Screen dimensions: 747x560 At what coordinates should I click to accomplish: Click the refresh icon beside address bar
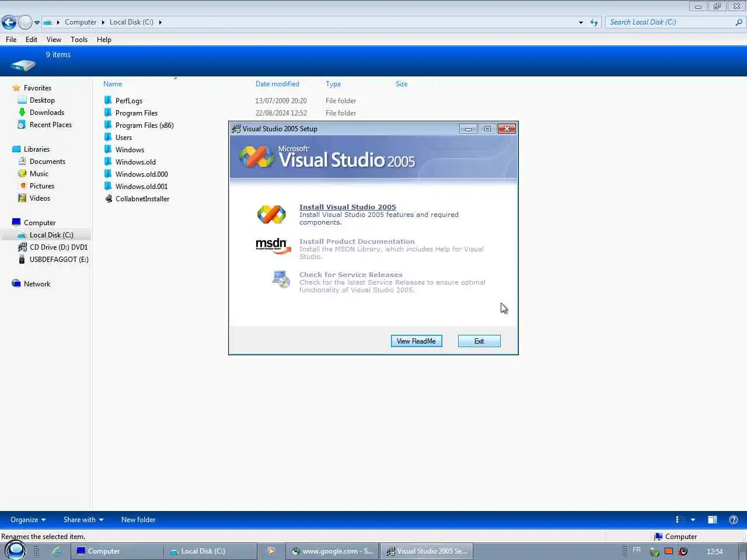pyautogui.click(x=594, y=22)
